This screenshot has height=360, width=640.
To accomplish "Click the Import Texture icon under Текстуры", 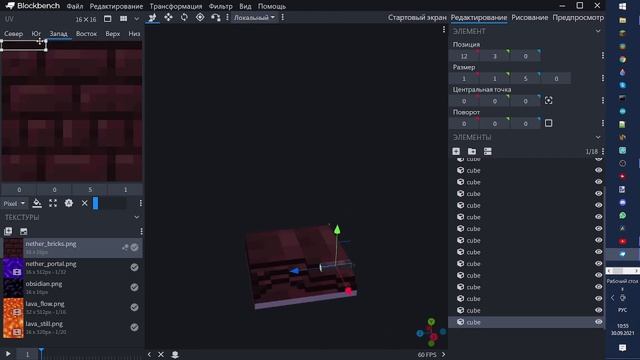I will click(x=8, y=231).
